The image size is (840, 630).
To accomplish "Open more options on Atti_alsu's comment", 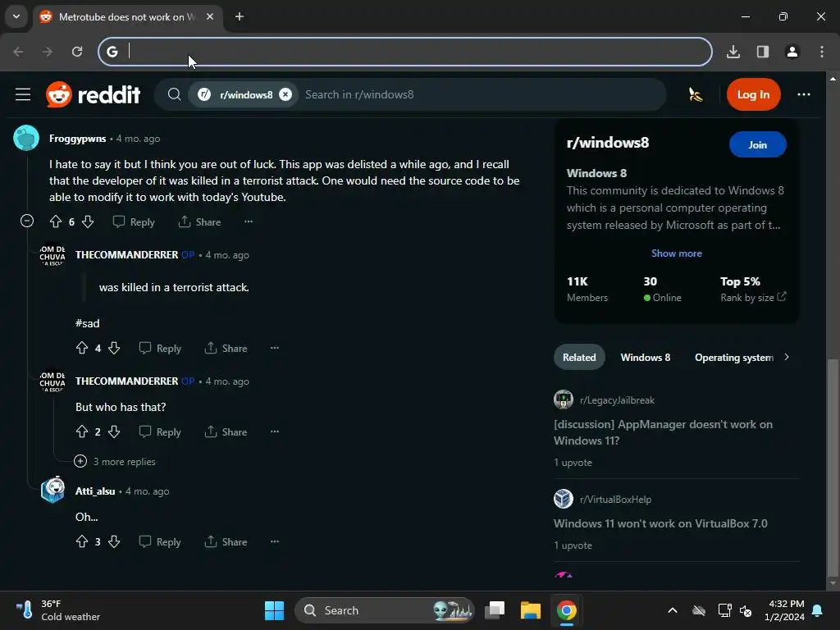I will [x=274, y=541].
